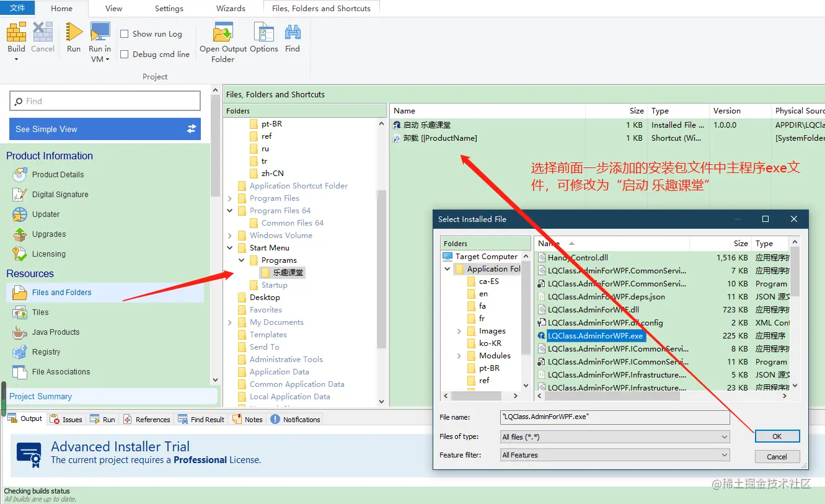
Task: Click the Build icon in ribbon
Action: 17,32
